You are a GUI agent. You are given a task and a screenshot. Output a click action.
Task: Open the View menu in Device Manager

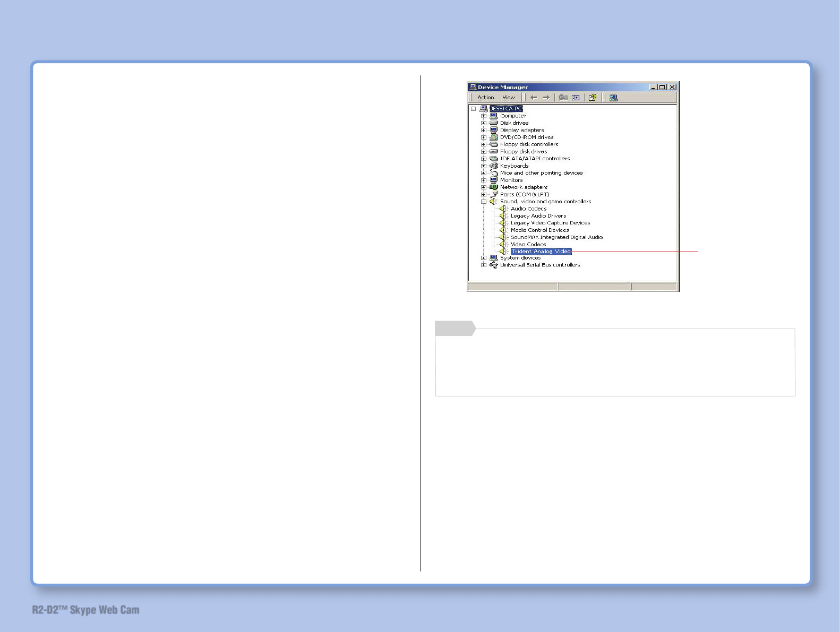[x=509, y=98]
